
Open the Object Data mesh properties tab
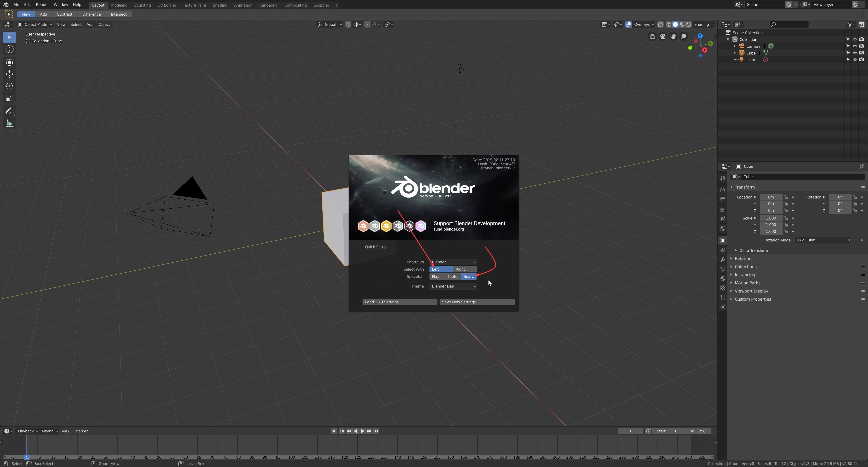pyautogui.click(x=723, y=269)
